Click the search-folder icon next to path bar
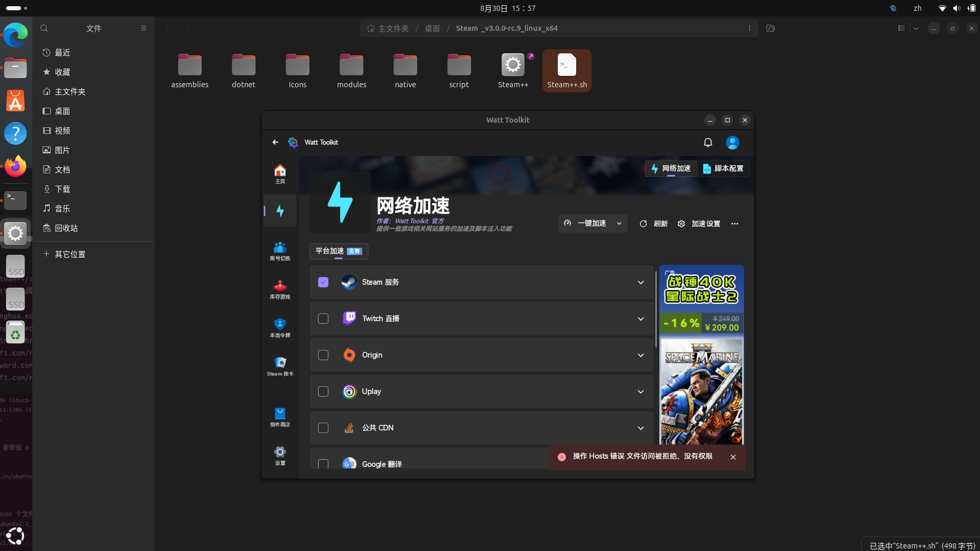The height and width of the screenshot is (551, 980). coord(771,28)
